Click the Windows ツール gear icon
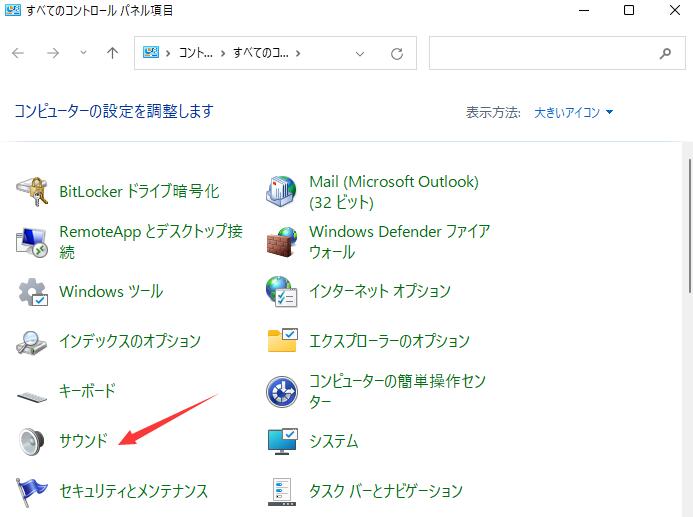693x517 pixels. click(33, 292)
